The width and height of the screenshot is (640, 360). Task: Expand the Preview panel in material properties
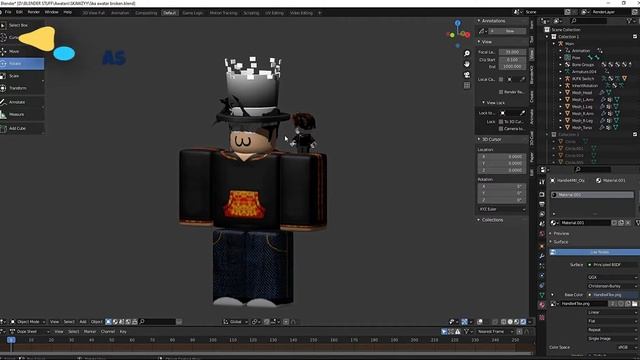point(562,233)
